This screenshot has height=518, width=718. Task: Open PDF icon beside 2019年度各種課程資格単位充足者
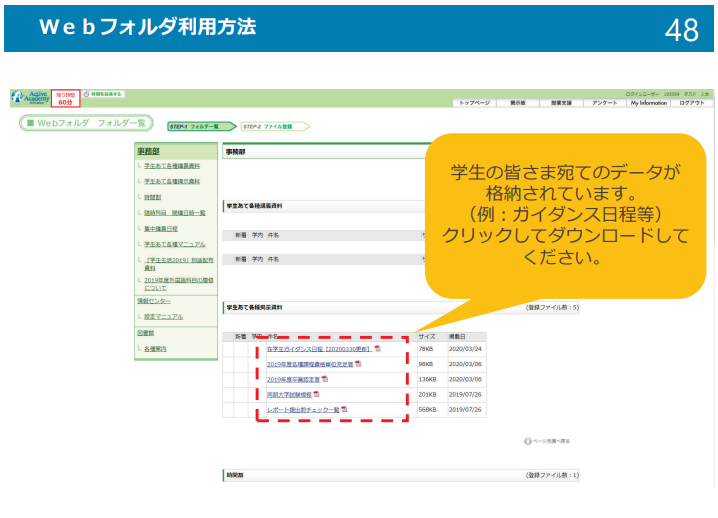point(358,364)
